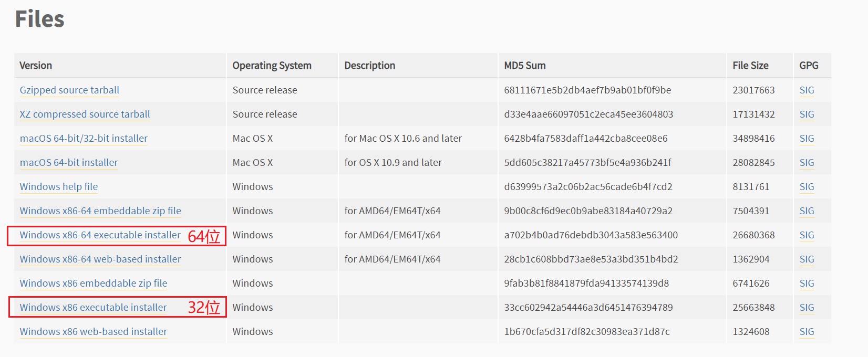Click Windows x86-64 executable installer link
Viewport: 868px width, 357px height.
point(100,235)
